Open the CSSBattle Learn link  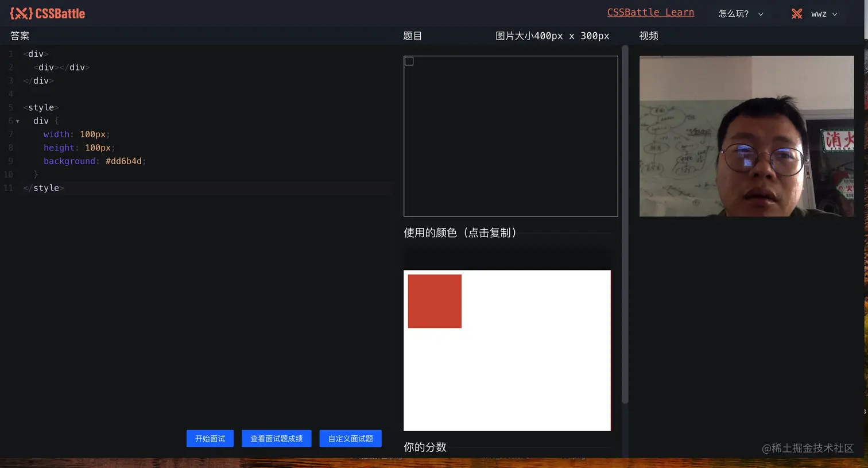point(650,11)
